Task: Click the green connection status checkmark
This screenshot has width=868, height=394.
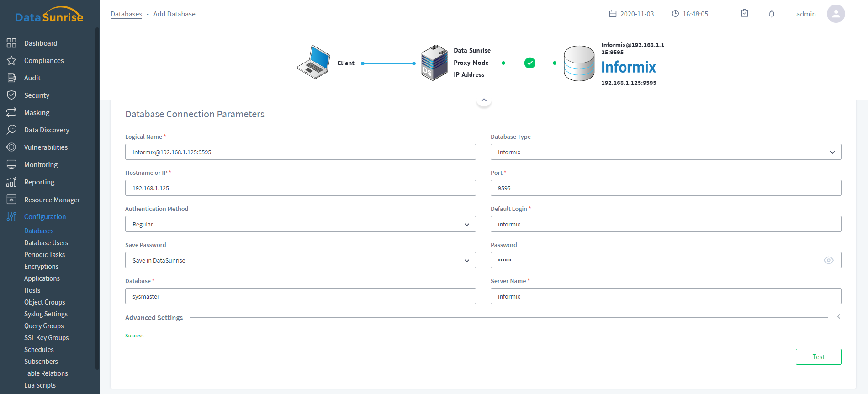Action: coord(529,63)
